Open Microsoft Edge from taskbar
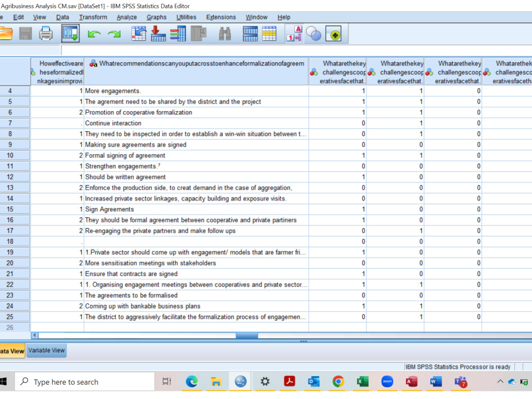532x399 pixels. tap(192, 381)
